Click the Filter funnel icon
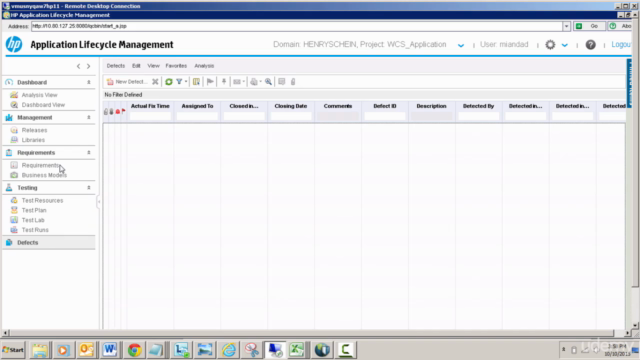The image size is (640, 360). point(179,82)
